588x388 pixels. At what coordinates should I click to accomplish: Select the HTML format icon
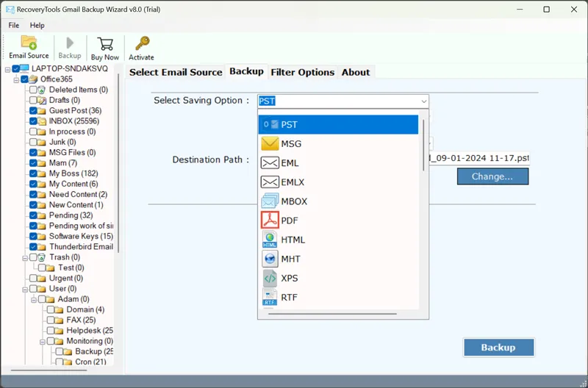270,240
